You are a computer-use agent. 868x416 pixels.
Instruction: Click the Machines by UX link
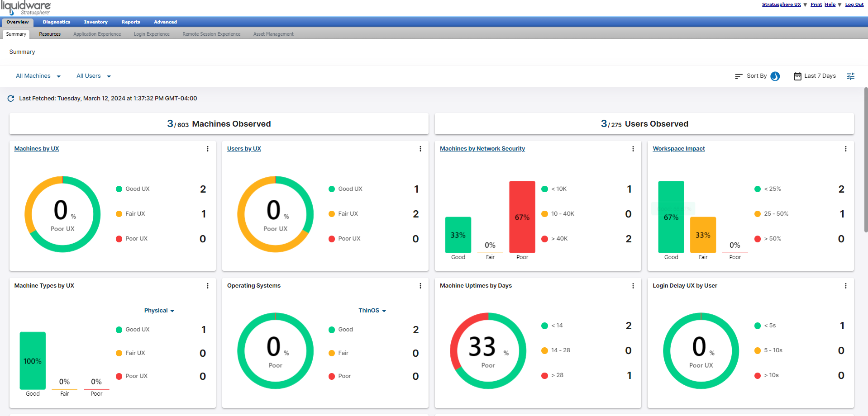point(37,149)
